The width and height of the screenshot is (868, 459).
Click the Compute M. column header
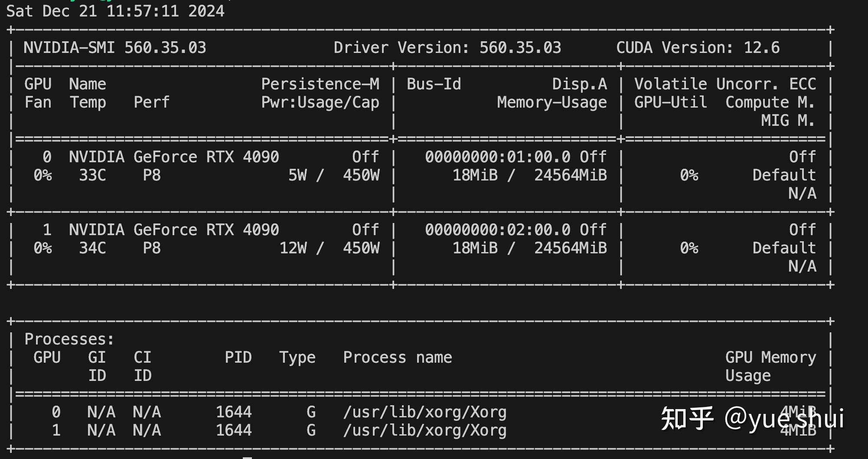pyautogui.click(x=770, y=102)
